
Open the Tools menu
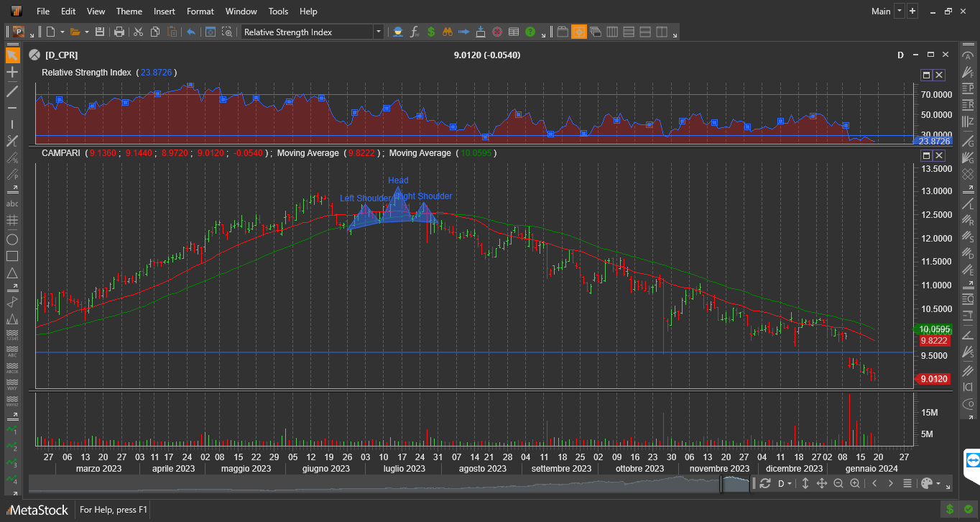[278, 11]
